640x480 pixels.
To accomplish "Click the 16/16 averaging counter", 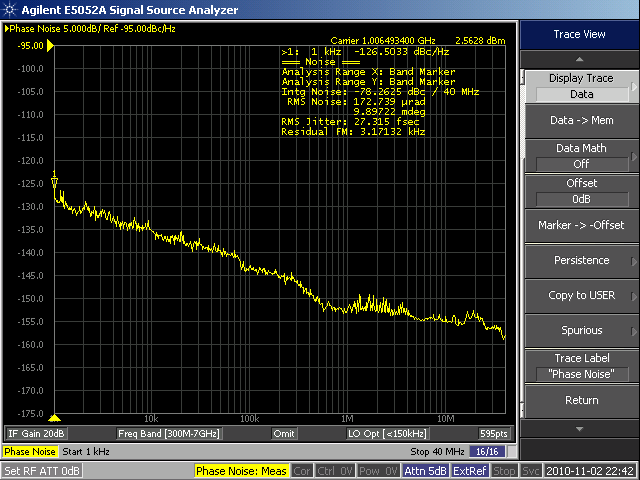I will tap(487, 452).
